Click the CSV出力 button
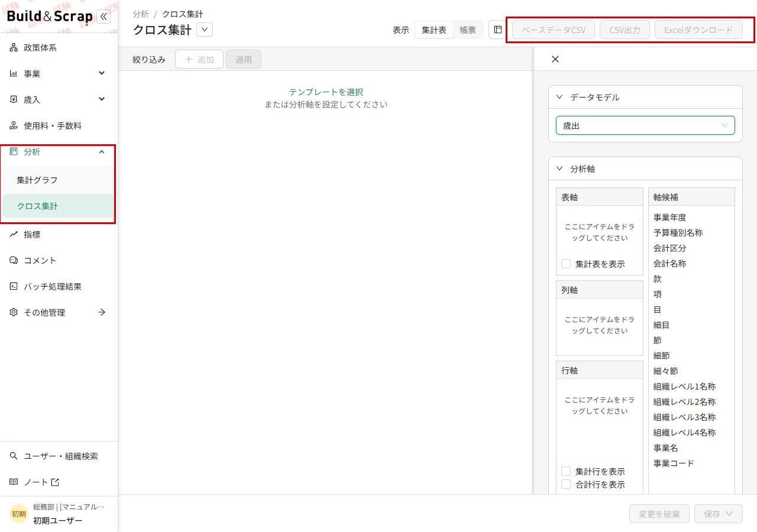Screen dimensions: 757x532 pos(625,30)
